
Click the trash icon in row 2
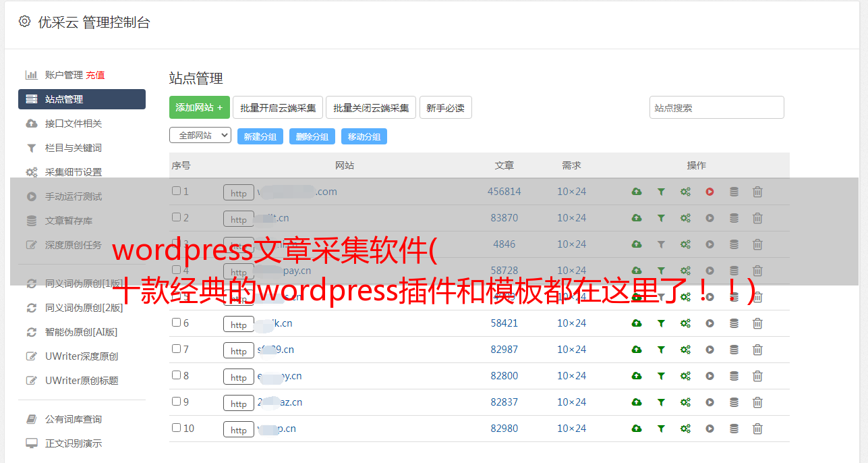(x=757, y=218)
